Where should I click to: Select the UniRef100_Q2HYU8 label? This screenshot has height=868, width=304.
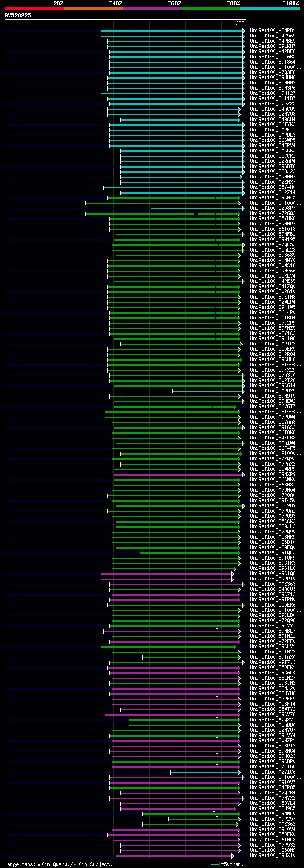[x=273, y=114]
